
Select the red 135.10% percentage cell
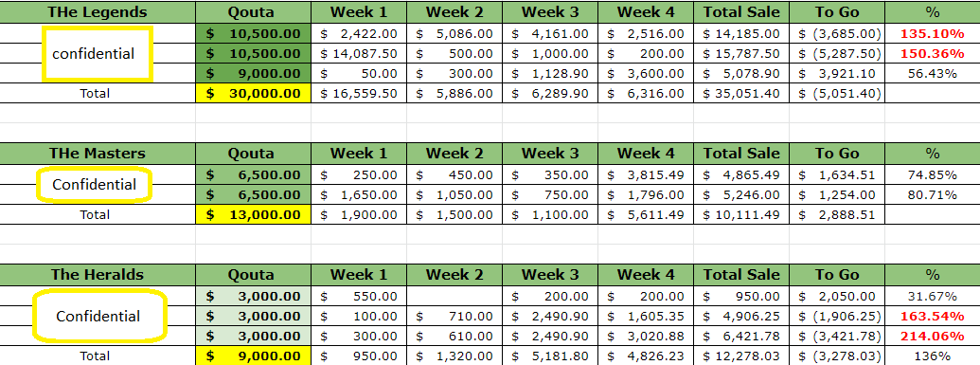coord(933,34)
